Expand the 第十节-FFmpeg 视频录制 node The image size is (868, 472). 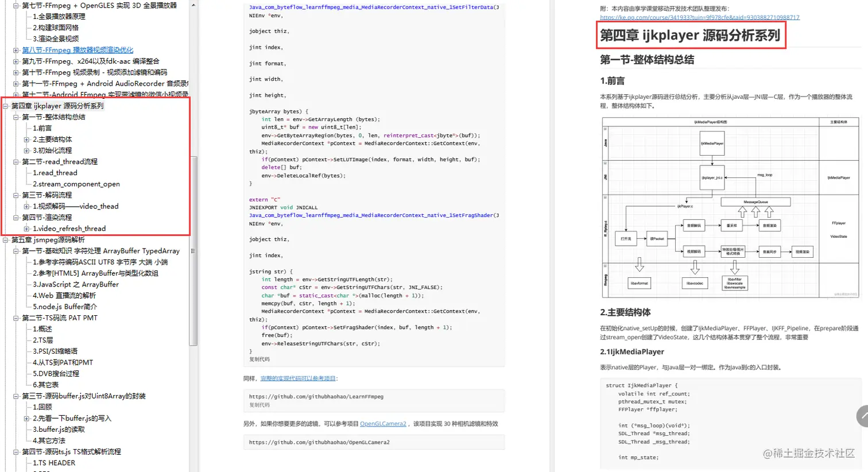[16, 72]
